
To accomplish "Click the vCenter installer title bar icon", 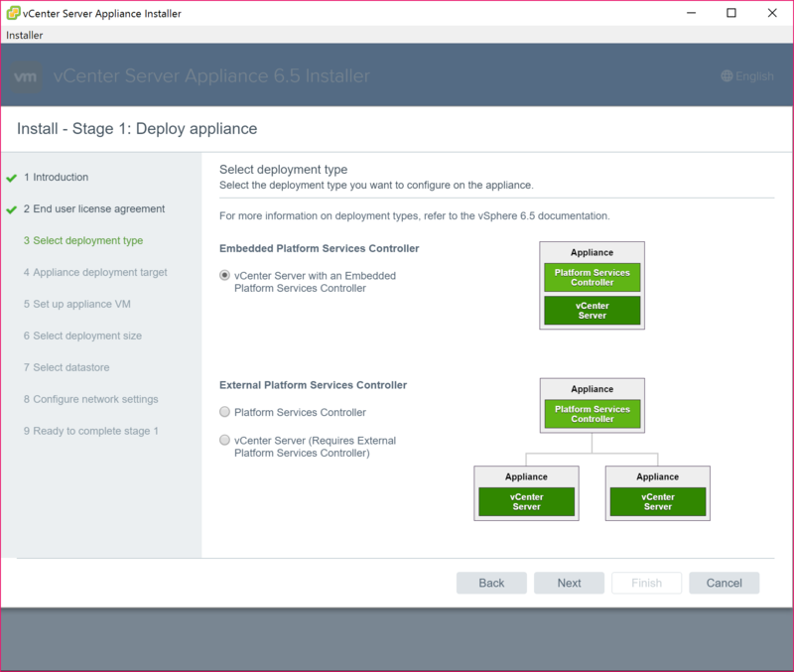I will coord(13,13).
